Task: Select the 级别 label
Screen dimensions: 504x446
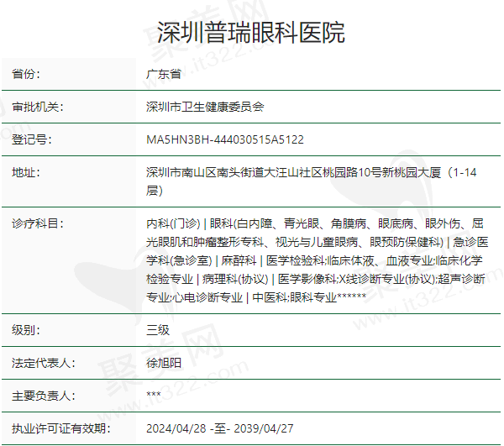Action: [x=26, y=330]
